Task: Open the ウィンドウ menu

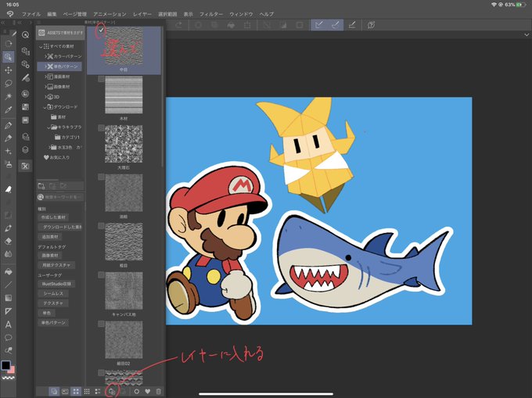Action: pyautogui.click(x=241, y=14)
